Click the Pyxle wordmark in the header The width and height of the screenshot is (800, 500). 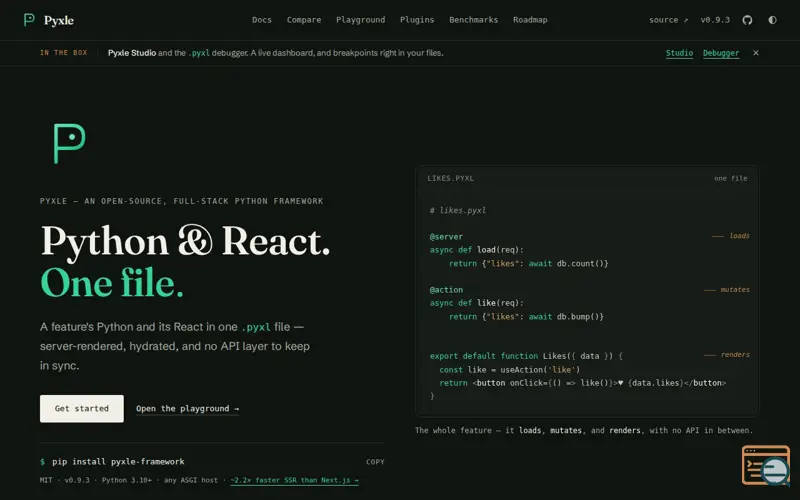59,20
